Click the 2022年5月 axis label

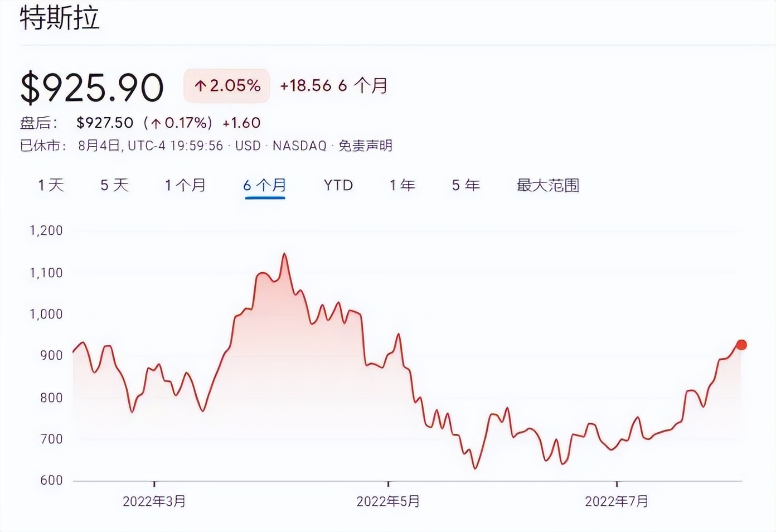tap(388, 501)
